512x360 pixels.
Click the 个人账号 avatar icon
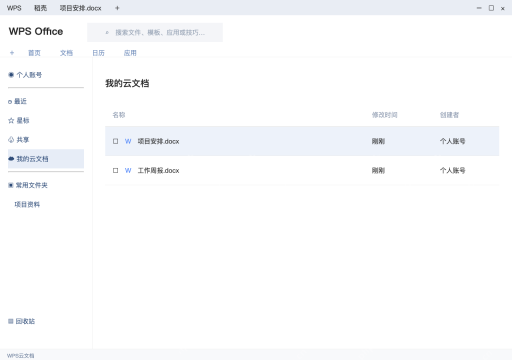click(x=11, y=75)
